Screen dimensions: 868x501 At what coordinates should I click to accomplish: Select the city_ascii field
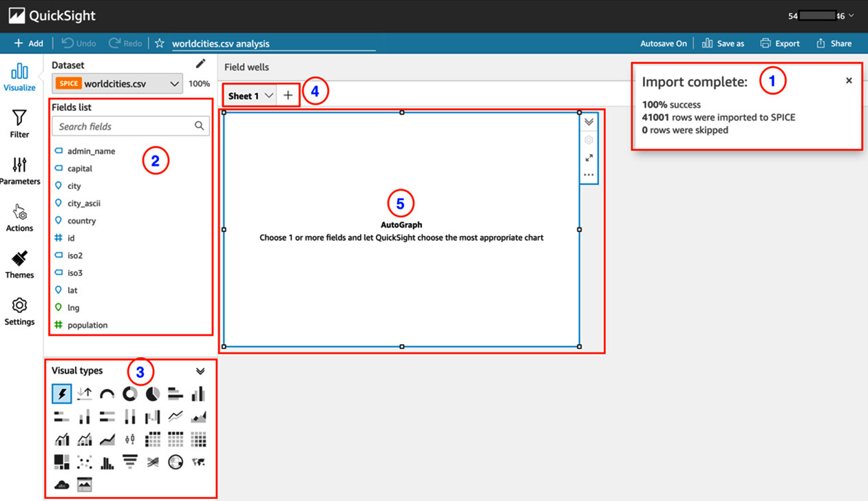[84, 203]
